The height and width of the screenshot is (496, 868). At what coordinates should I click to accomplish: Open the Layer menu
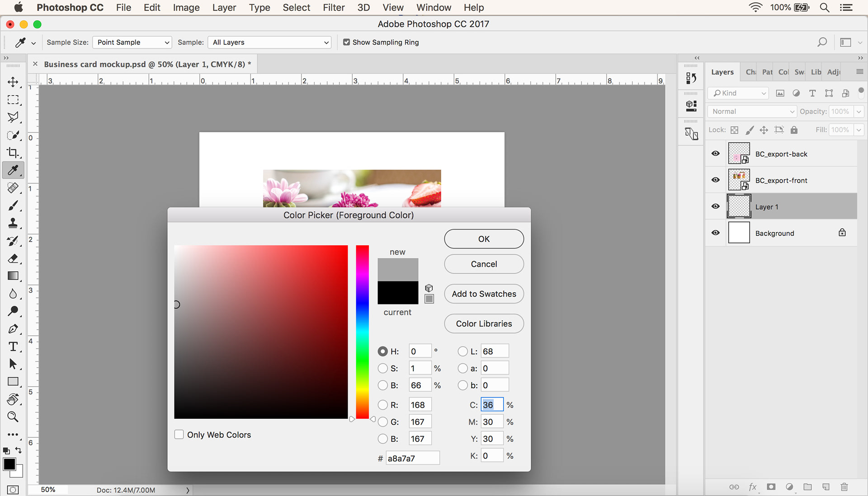click(x=224, y=8)
